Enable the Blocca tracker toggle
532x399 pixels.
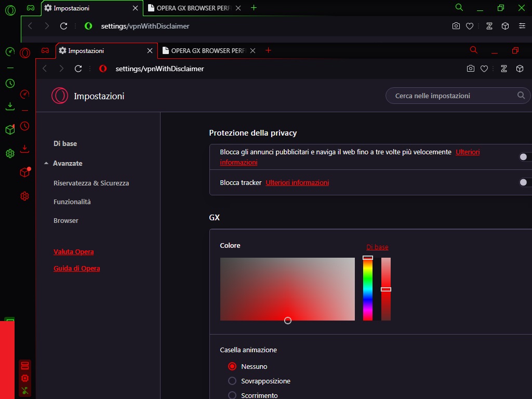525,182
